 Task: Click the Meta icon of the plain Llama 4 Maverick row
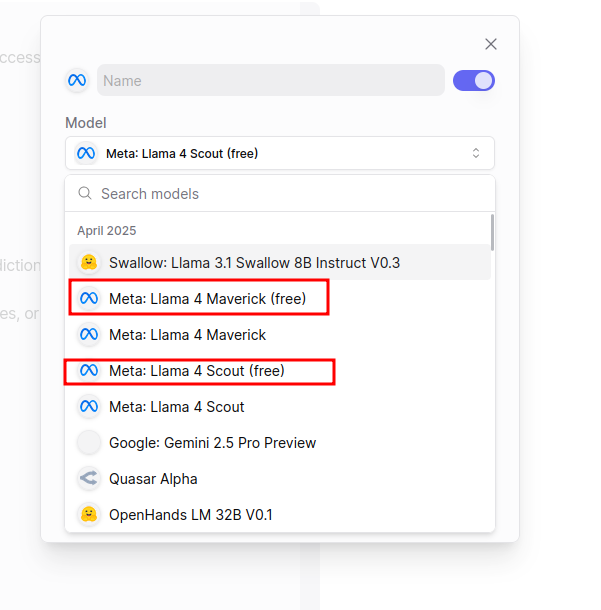click(x=89, y=335)
